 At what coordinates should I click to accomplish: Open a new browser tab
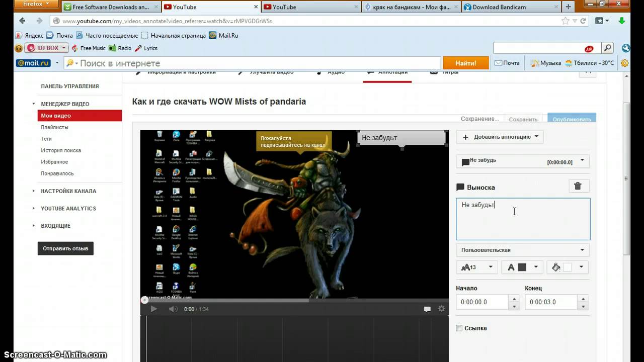tap(569, 7)
